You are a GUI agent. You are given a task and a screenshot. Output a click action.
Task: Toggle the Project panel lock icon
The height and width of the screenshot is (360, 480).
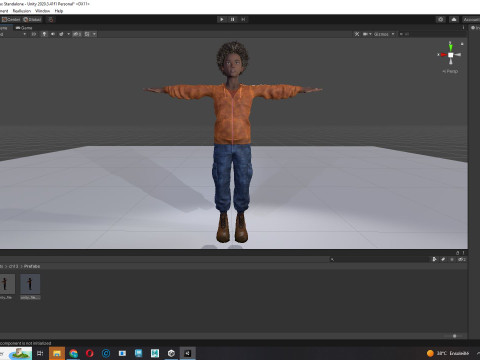(x=457, y=253)
